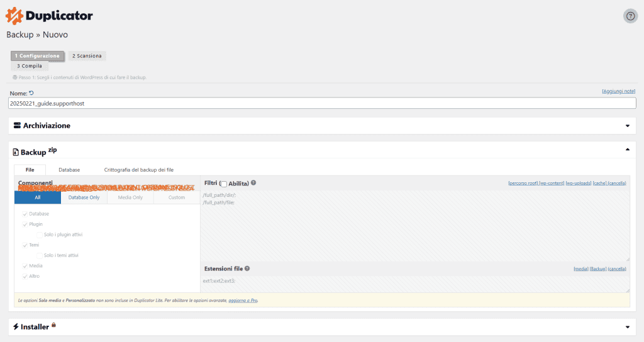
Task: Click cancella link in Filtri row
Action: 617,183
